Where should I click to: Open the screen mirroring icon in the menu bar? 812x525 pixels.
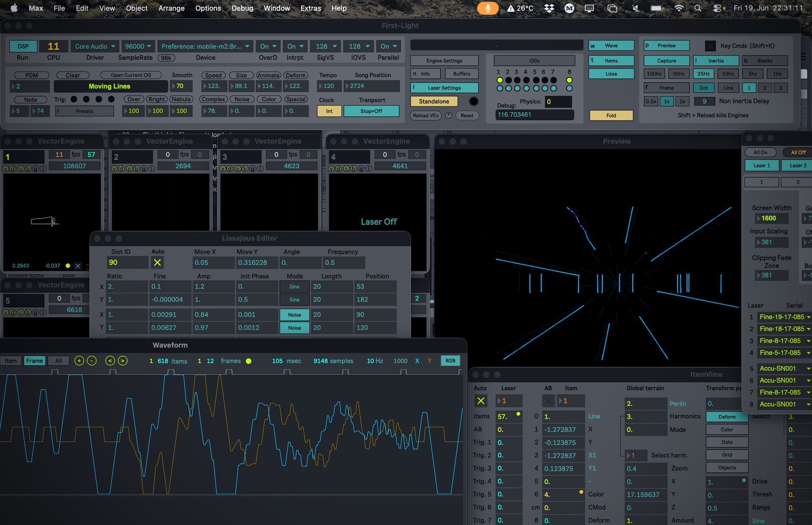point(612,8)
